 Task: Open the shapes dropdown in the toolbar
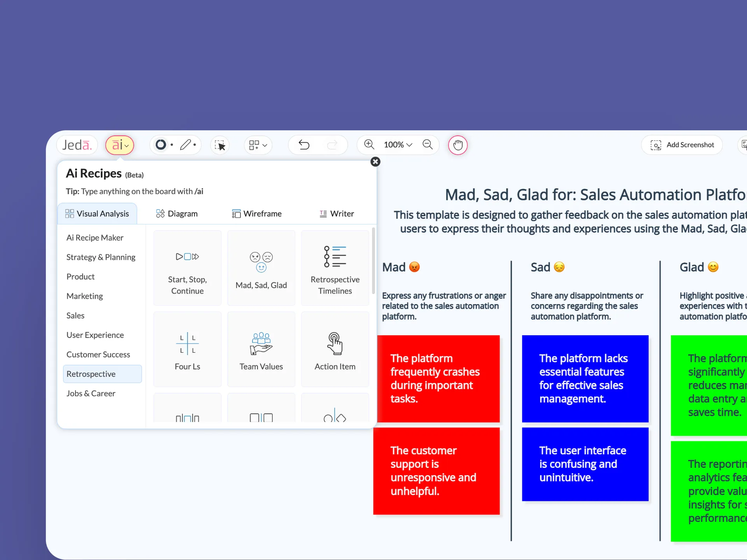coord(258,145)
